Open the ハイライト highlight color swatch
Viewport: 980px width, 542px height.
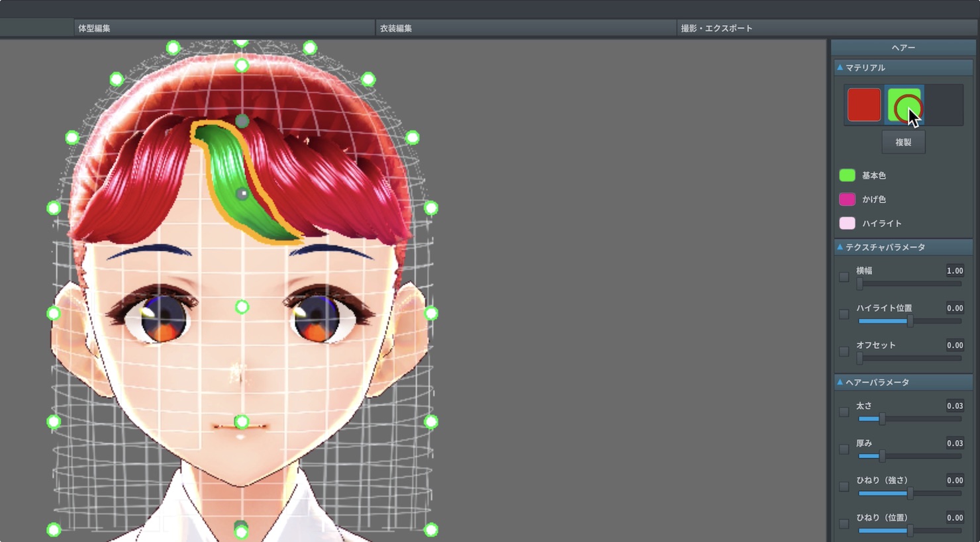point(847,223)
